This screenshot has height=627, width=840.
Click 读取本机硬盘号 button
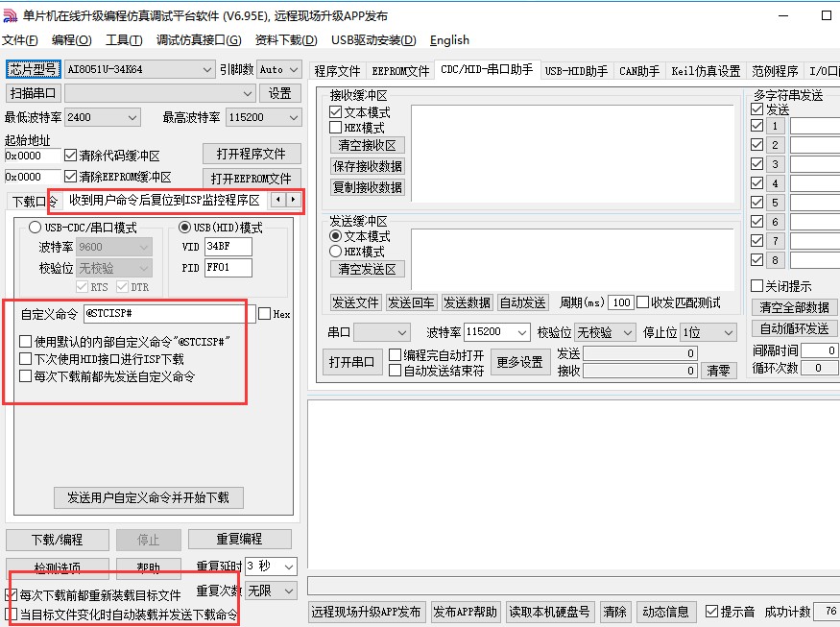[550, 612]
